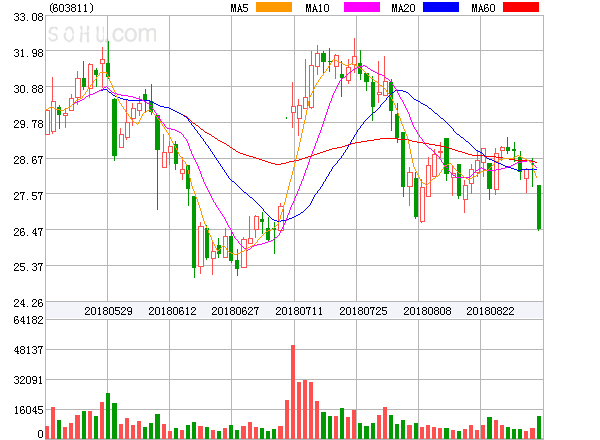The height and width of the screenshot is (440, 600).
Task: Click the tallest red volume bar near 20180711
Action: coord(293,392)
